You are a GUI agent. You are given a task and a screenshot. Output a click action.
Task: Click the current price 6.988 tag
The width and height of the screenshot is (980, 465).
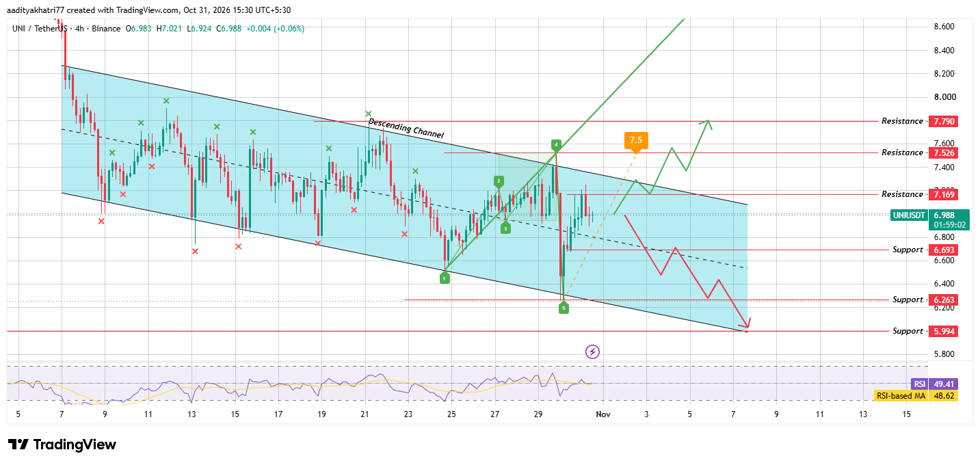(x=944, y=215)
